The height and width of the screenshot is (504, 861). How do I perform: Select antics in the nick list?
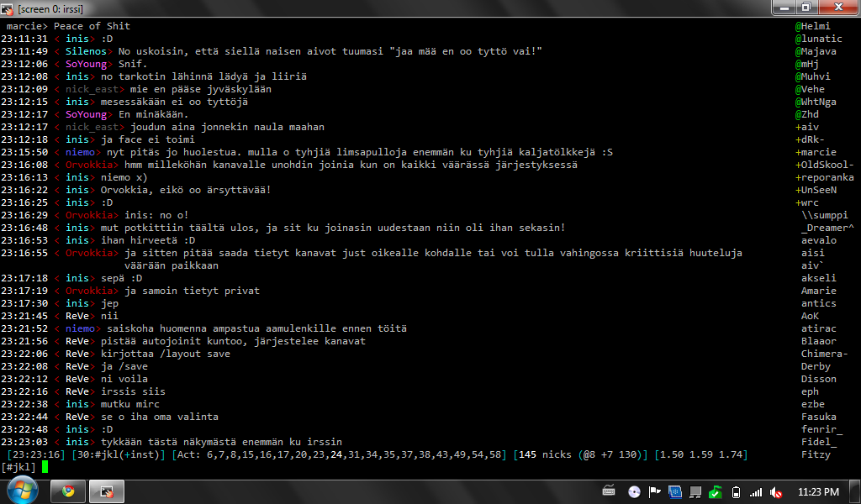(819, 303)
